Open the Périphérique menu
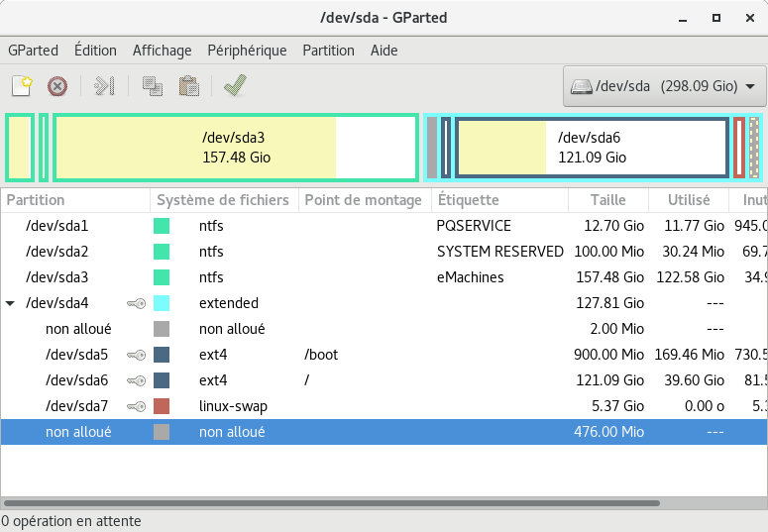Viewport: 768px width, 532px height. [247, 51]
